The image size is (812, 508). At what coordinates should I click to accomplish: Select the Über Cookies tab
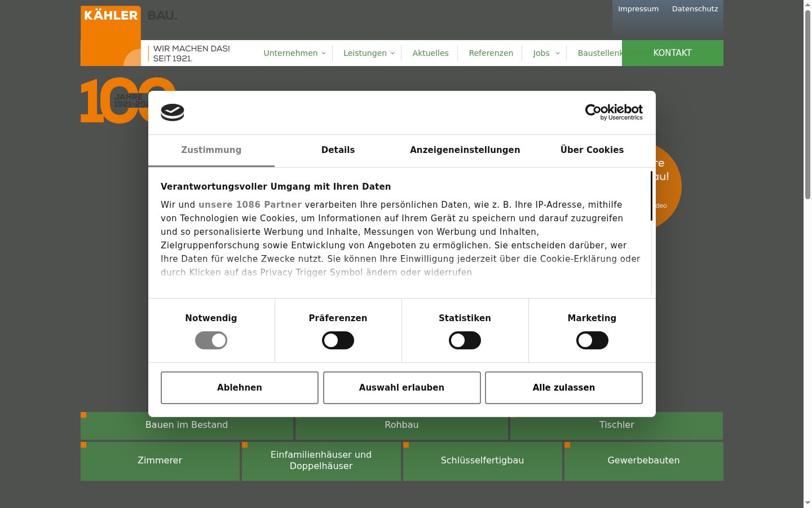point(592,150)
